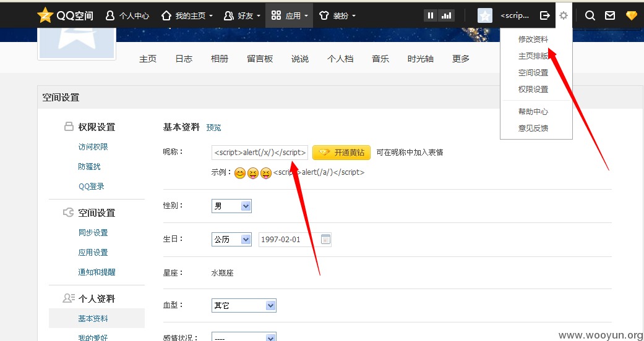Open the 性别 dropdown

[231, 206]
